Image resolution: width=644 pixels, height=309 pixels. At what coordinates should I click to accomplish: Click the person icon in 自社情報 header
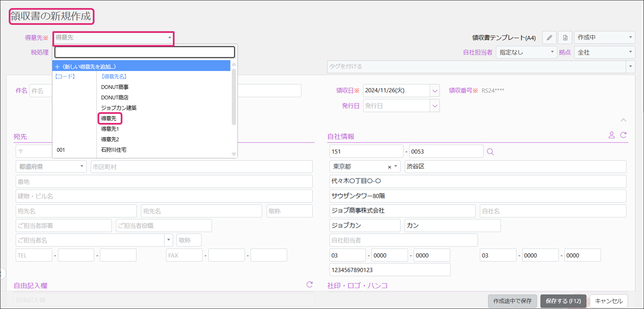[611, 135]
